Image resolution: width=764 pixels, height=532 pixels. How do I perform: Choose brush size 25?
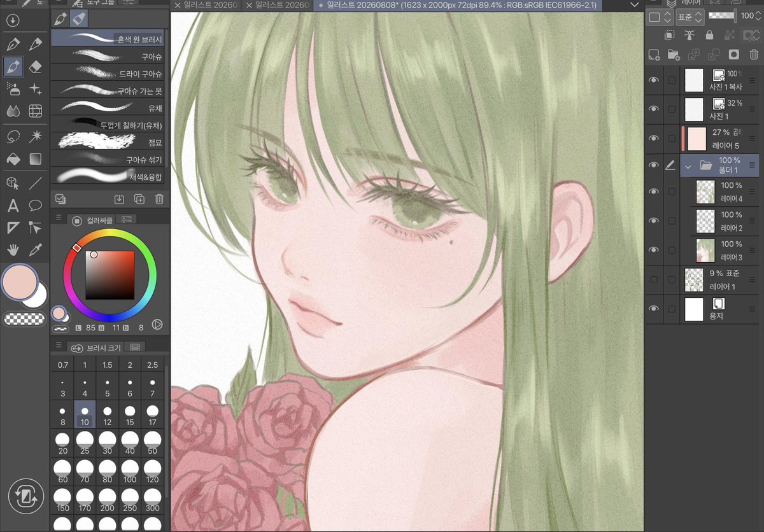click(x=85, y=442)
